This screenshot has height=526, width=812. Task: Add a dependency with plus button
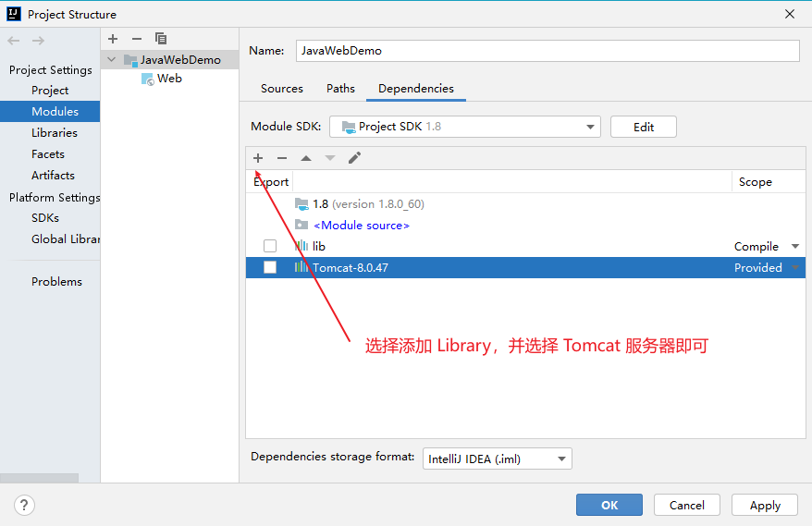[258, 158]
